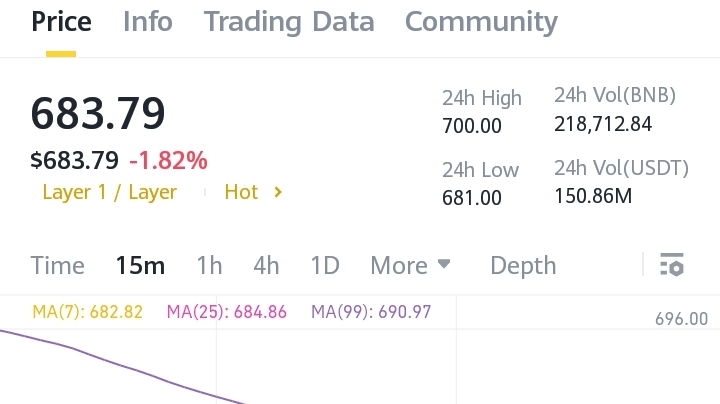Open the Trading Data tab
The image size is (720, 404).
click(x=289, y=22)
